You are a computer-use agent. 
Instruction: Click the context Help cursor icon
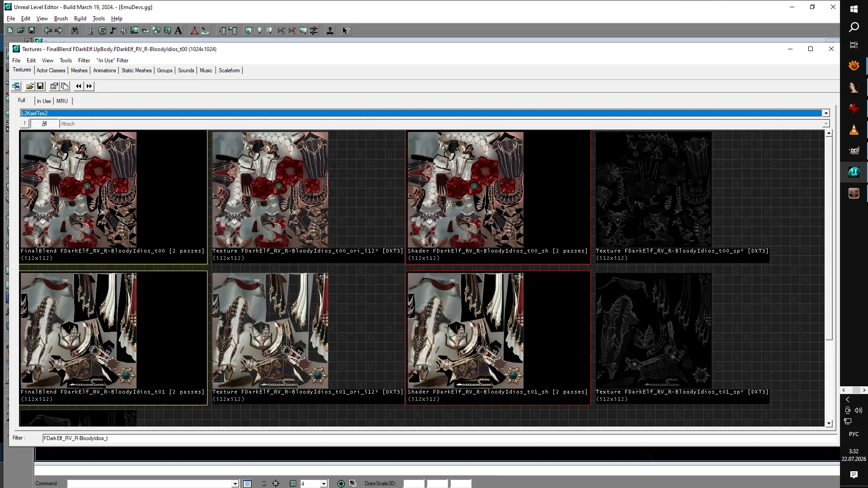coord(346,30)
